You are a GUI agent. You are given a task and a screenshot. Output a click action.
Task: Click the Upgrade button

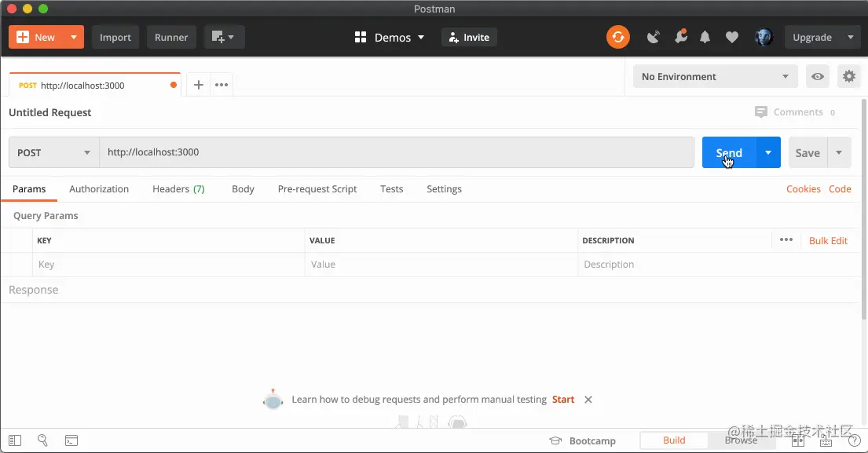811,37
